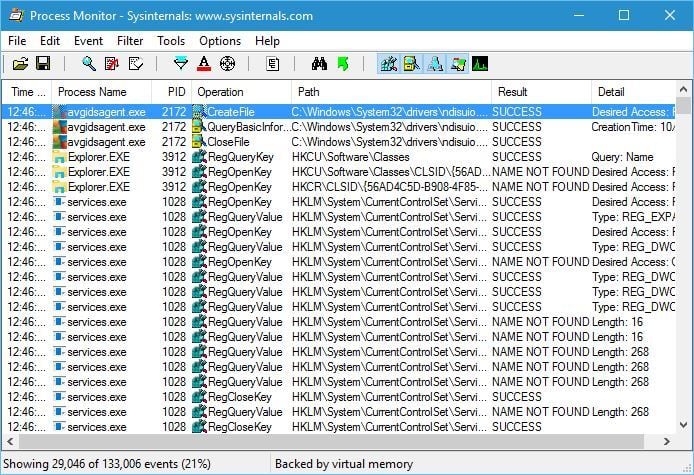Click 'Backed by virtual memory' status text
Image resolution: width=694 pixels, height=475 pixels.
pos(344,464)
